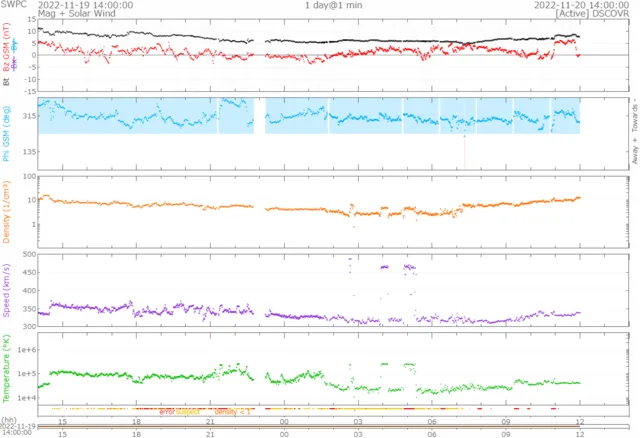Click the Bz GSM (nT) axis label

click(9, 46)
